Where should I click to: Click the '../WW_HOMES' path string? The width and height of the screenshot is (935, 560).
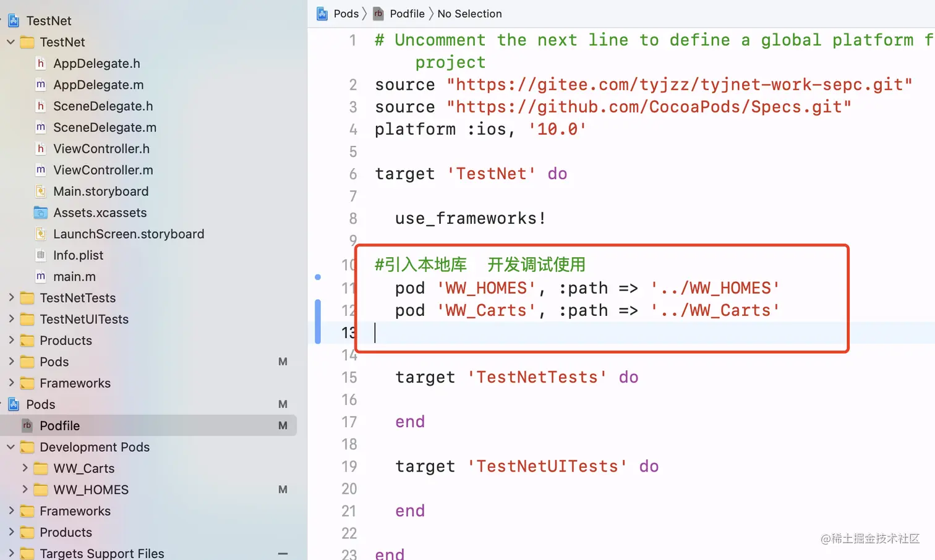click(x=715, y=288)
